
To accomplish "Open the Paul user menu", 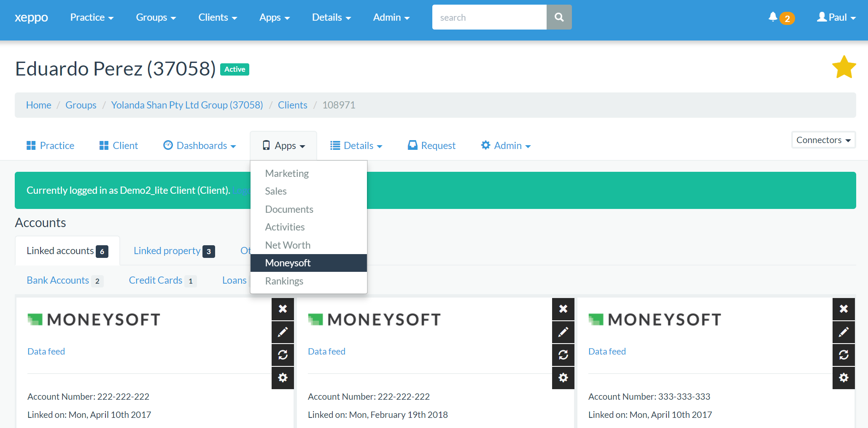I will tap(836, 17).
